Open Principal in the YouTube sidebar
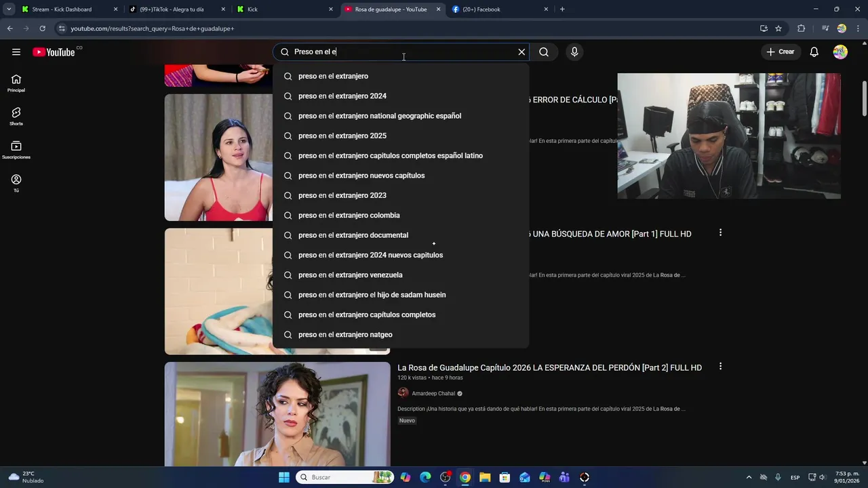 point(16,83)
